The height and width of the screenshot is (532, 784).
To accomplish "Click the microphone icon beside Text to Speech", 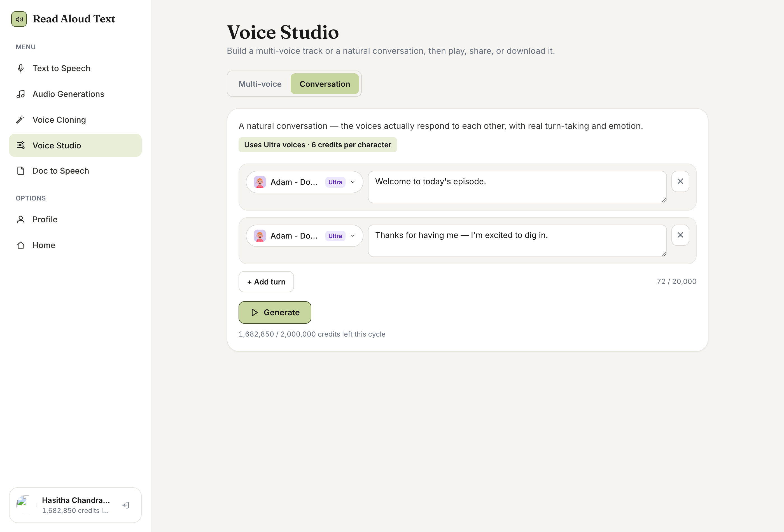I will pos(20,69).
